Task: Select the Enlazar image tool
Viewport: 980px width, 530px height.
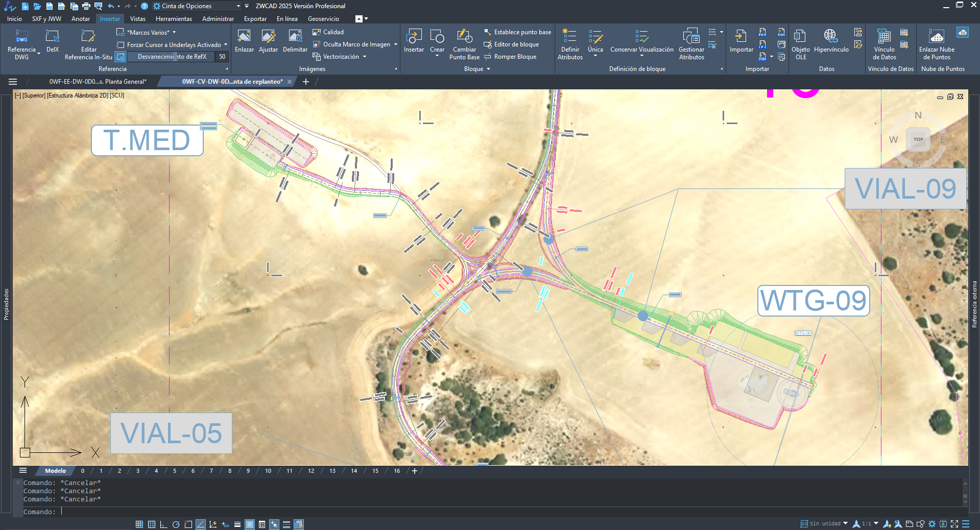Action: click(244, 40)
